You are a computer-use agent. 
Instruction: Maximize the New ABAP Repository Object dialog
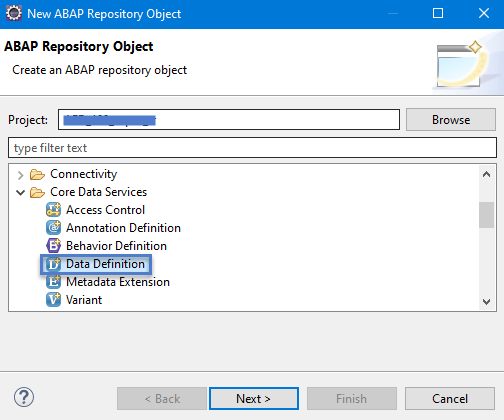pos(438,13)
